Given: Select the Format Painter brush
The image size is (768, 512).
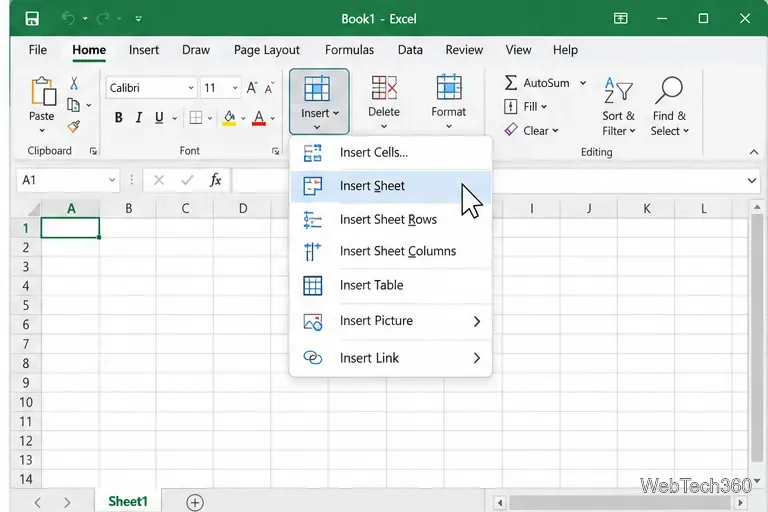Looking at the screenshot, I should coord(74,127).
